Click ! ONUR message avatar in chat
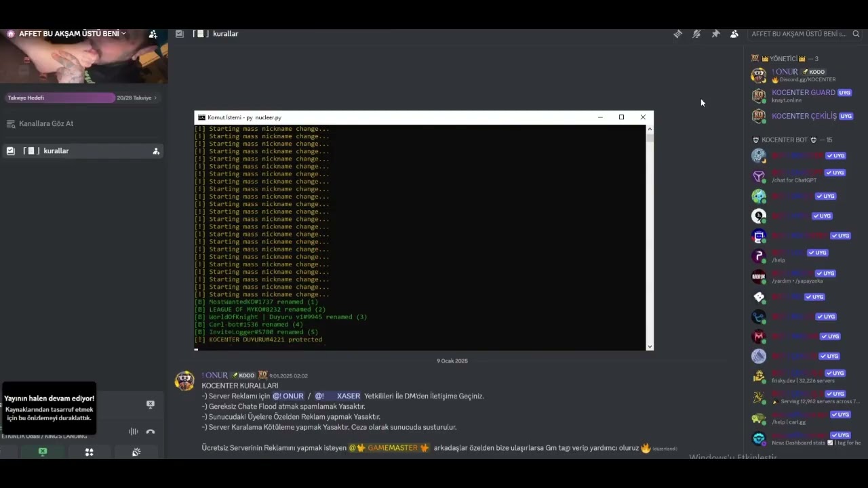The width and height of the screenshot is (868, 488). (184, 381)
